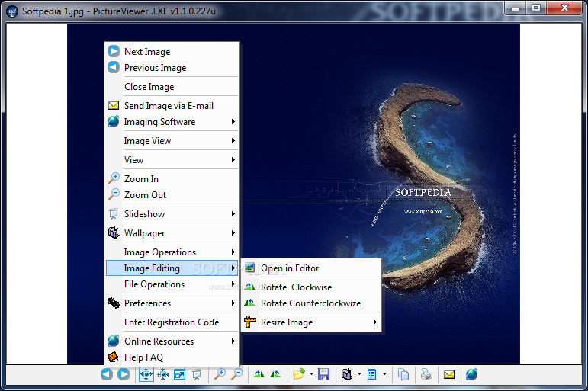Click the magnifier-minus icon in the bottom toolbar
Image resolution: width=588 pixels, height=391 pixels.
point(236,374)
